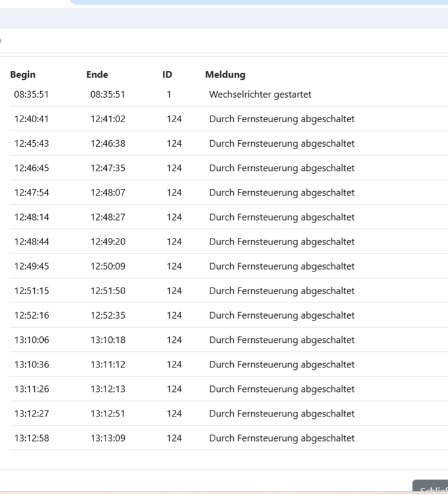Click end time 13:12:13

pyautogui.click(x=108, y=390)
